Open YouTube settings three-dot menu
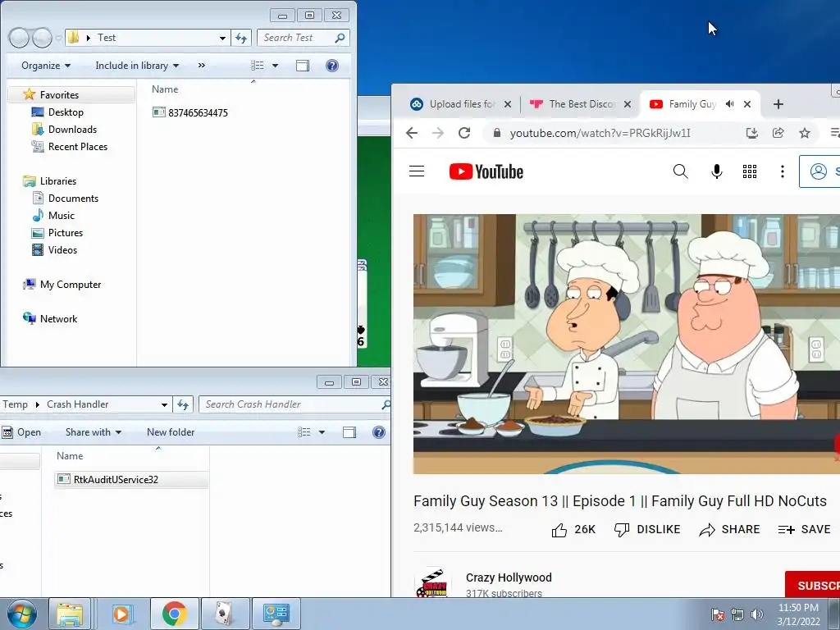840x630 pixels. coord(782,171)
